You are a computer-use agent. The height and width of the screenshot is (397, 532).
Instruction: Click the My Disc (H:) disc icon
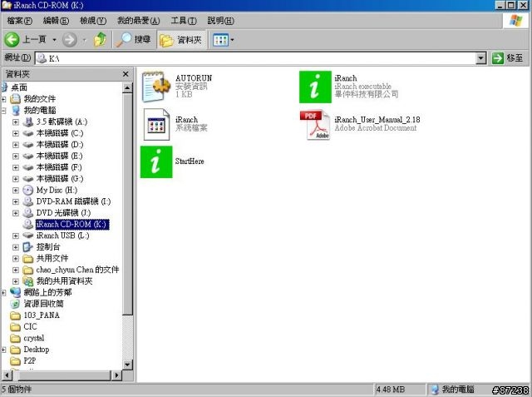[x=27, y=191]
